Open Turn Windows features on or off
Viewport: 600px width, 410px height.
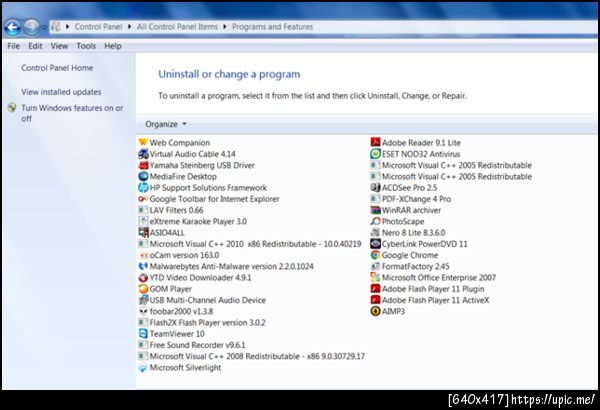click(x=72, y=113)
